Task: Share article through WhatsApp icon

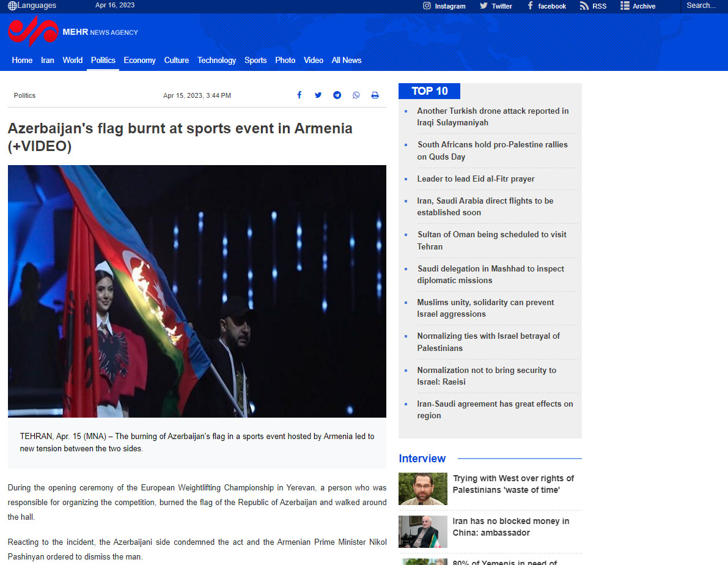Action: point(356,95)
